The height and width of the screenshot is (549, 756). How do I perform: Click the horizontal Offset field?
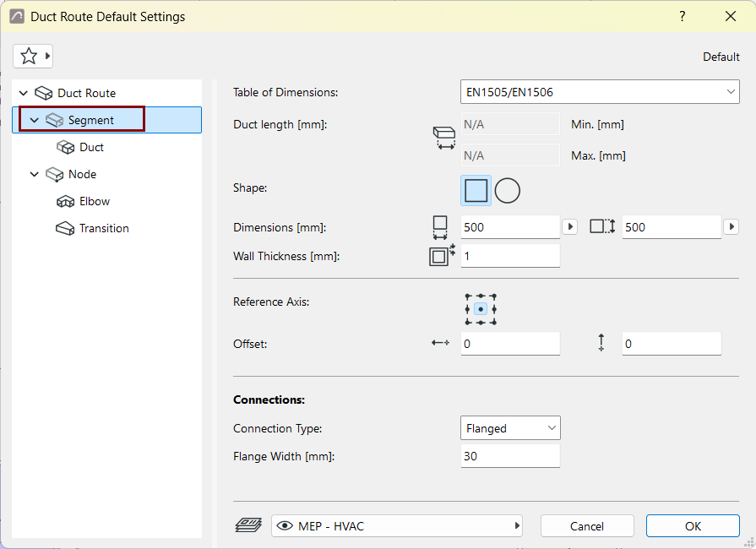coord(510,344)
